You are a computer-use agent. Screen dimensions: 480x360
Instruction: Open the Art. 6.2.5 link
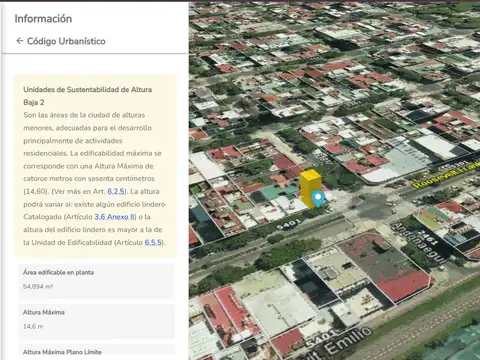click(x=116, y=191)
